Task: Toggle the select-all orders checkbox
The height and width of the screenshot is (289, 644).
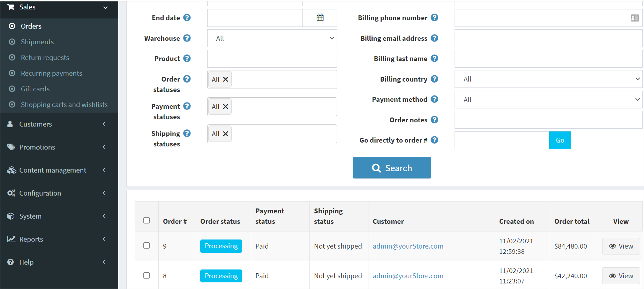Action: 147,220
